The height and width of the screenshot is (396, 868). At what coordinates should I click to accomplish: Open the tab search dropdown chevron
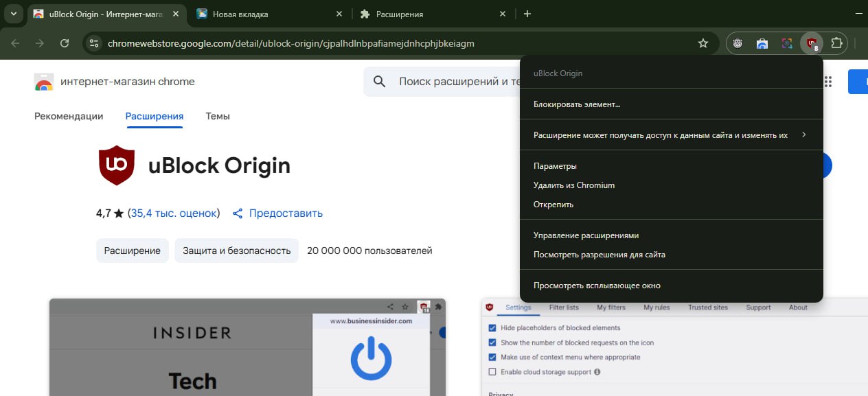click(x=13, y=14)
